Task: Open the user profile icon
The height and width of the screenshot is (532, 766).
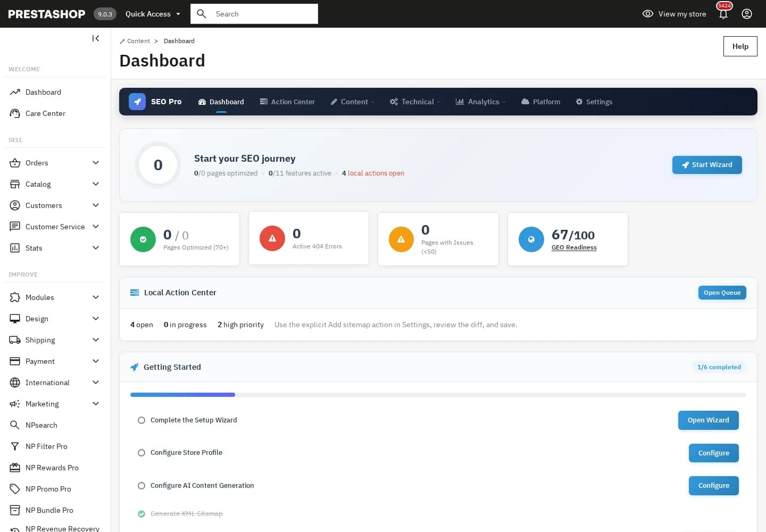Action: click(747, 14)
